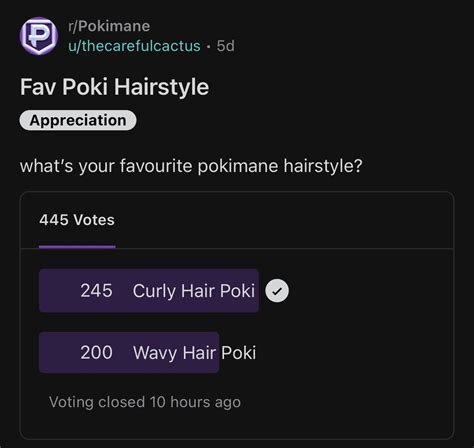Click the Voting closed 10 hours ago notice
The width and height of the screenshot is (474, 448).
[145, 402]
